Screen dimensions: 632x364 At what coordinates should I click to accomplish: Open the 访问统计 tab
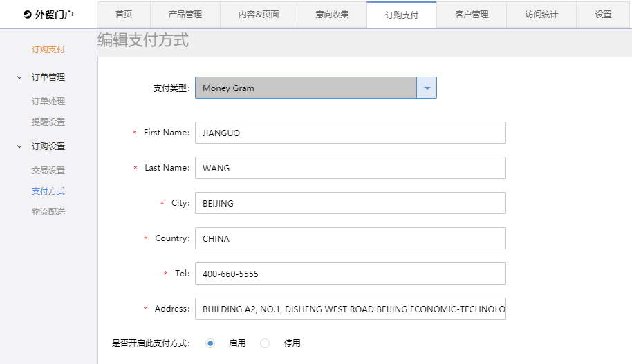coord(541,15)
